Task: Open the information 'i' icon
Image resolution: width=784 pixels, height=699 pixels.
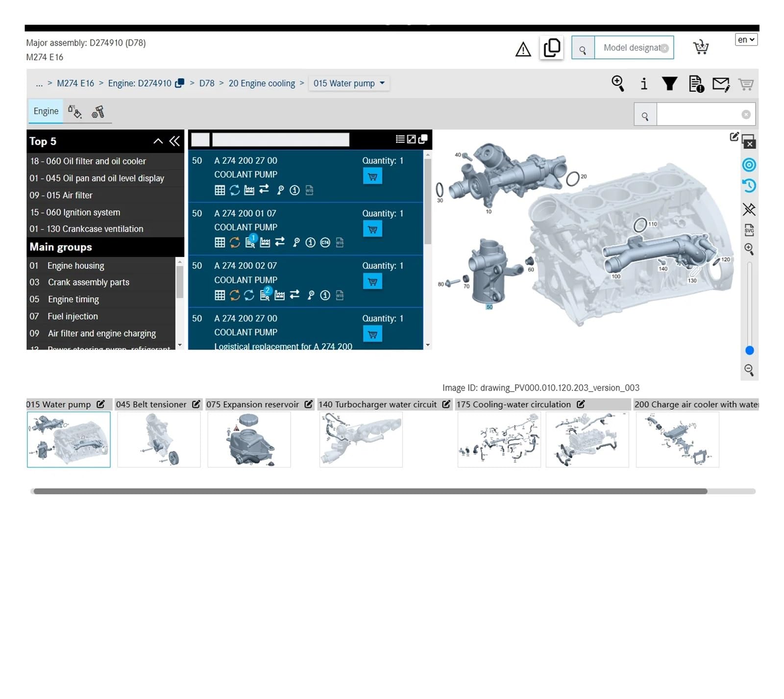Action: tap(644, 84)
